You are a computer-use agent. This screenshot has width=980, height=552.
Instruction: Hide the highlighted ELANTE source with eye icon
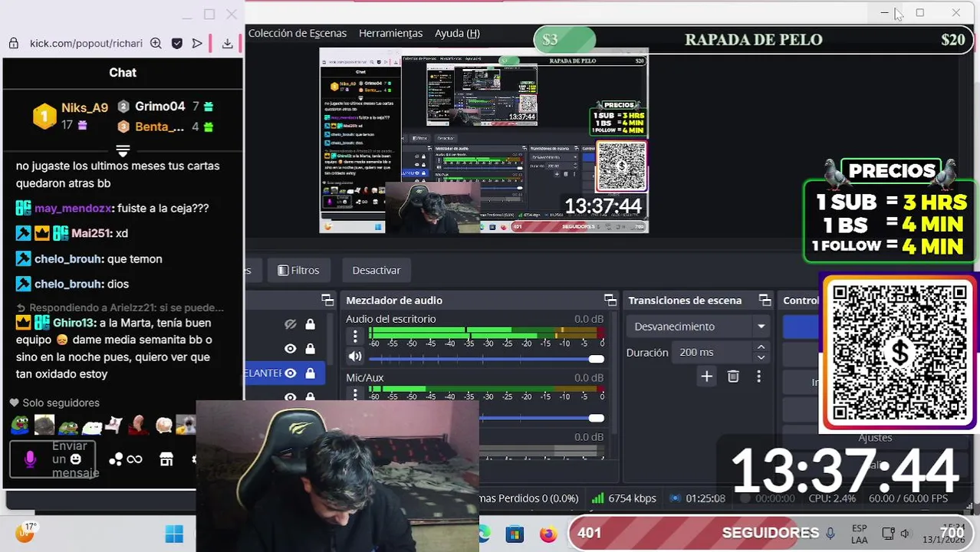click(x=290, y=373)
